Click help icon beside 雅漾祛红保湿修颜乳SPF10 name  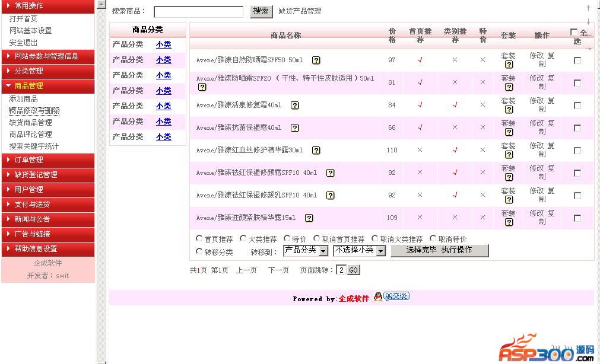pos(330,196)
